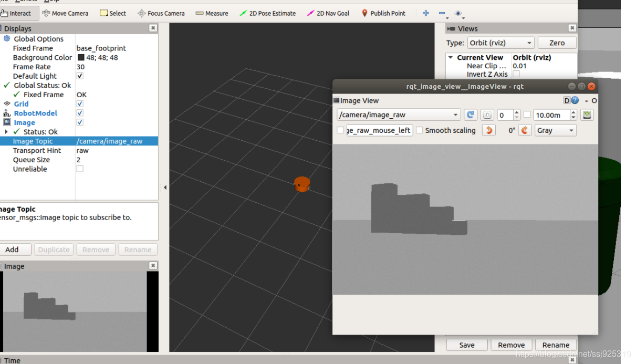Close the Displays panel
Viewport: 636px width, 364px height.
(x=152, y=28)
